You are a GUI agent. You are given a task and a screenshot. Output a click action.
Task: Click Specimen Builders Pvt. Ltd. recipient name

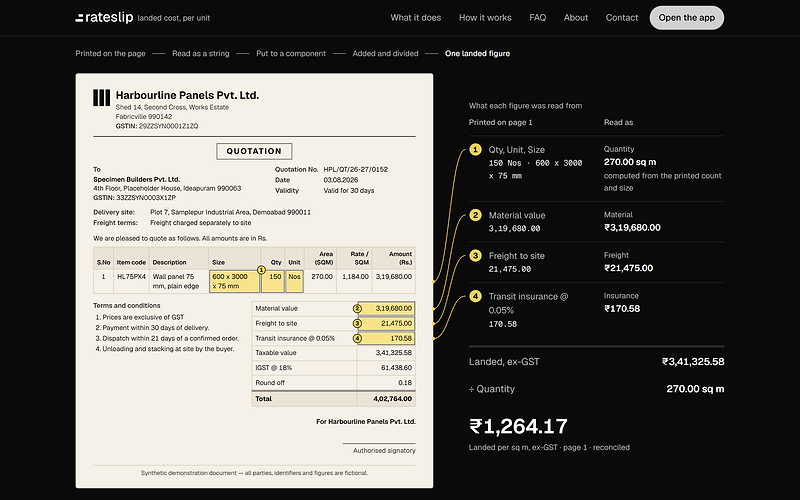[x=136, y=179]
